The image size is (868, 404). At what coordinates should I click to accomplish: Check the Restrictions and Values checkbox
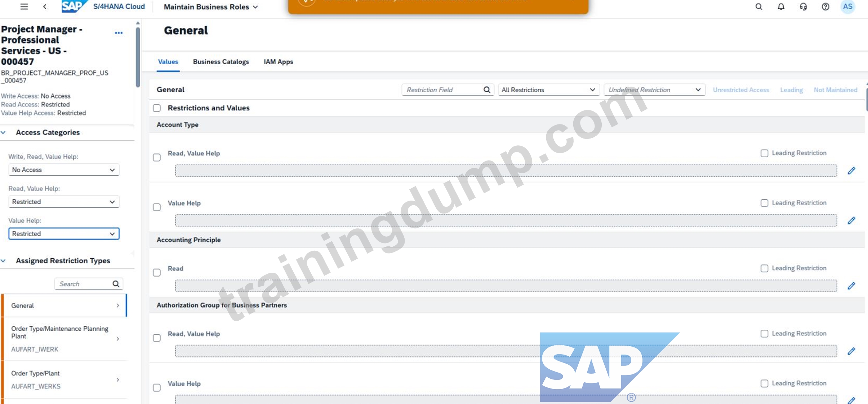click(157, 108)
